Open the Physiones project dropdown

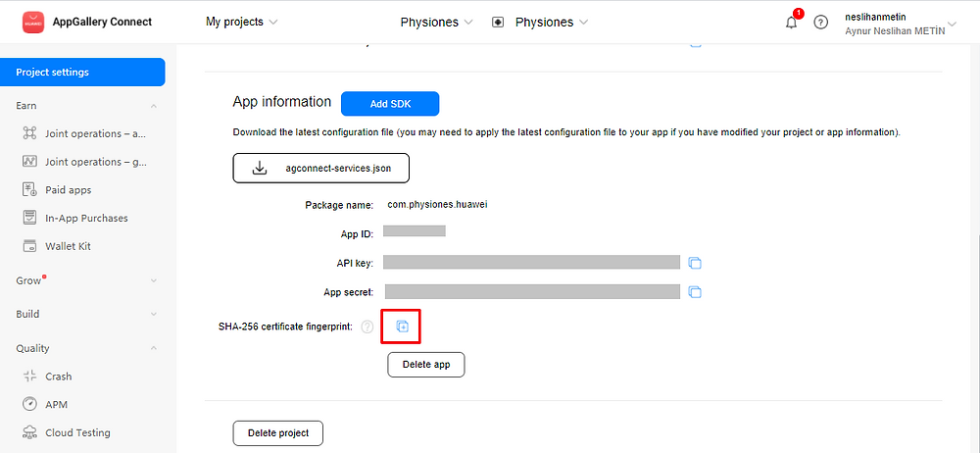click(436, 23)
